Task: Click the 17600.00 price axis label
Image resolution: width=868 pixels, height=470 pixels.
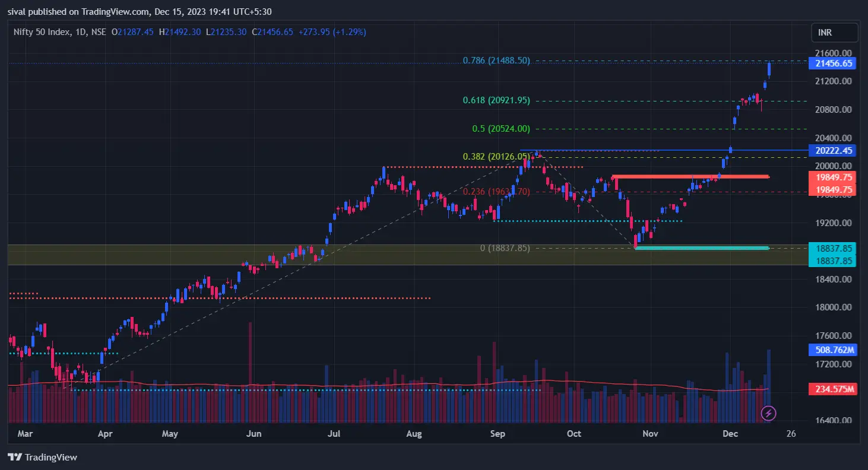Action: [x=834, y=336]
